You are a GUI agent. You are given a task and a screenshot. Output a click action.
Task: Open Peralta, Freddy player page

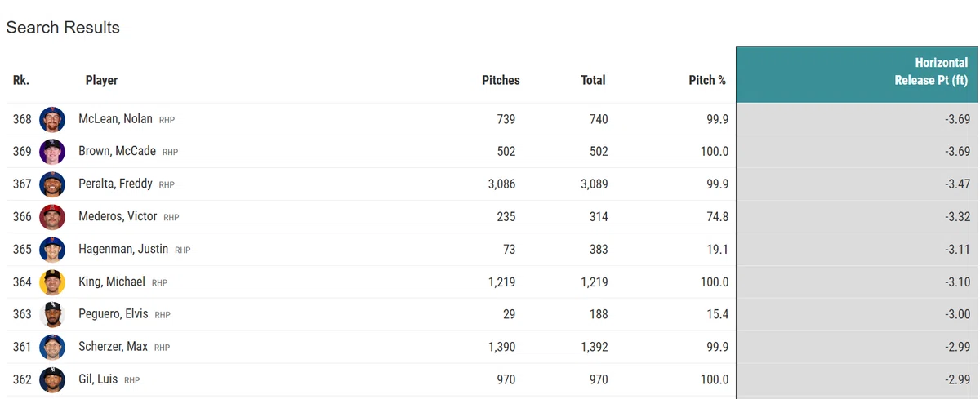(115, 184)
